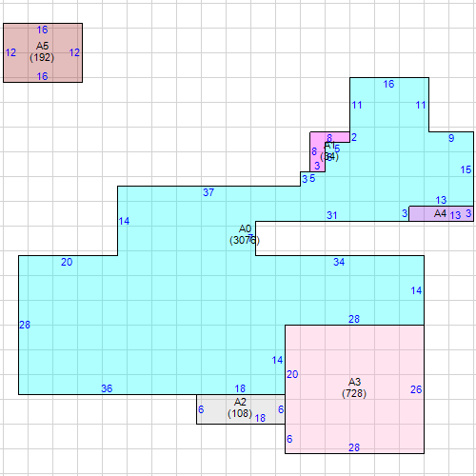Click the 28 dimension on A3's bottom edge
This screenshot has height=476, width=476.
point(354,447)
